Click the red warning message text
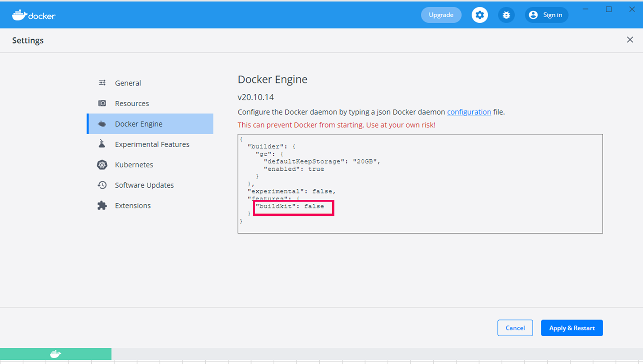The image size is (643, 364). 336,125
